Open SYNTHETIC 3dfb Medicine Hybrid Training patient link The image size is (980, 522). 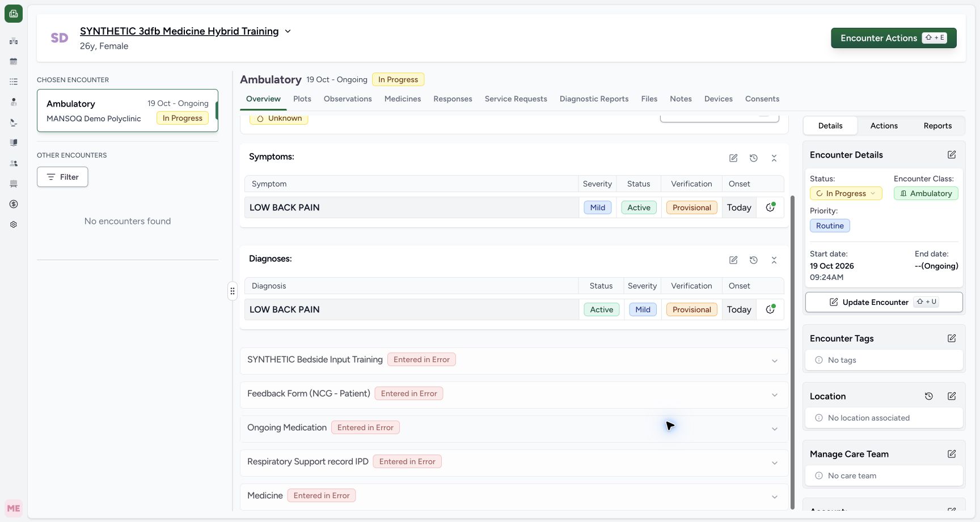click(x=179, y=31)
